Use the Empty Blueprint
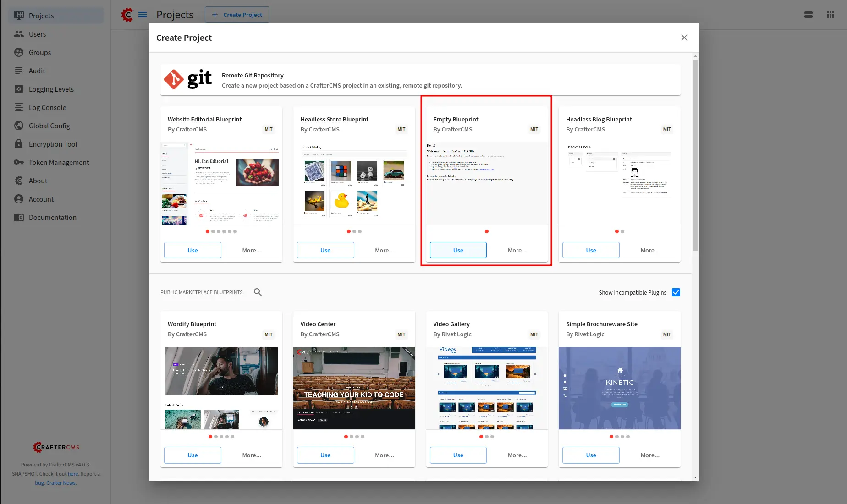Image resolution: width=847 pixels, height=504 pixels. pyautogui.click(x=458, y=250)
